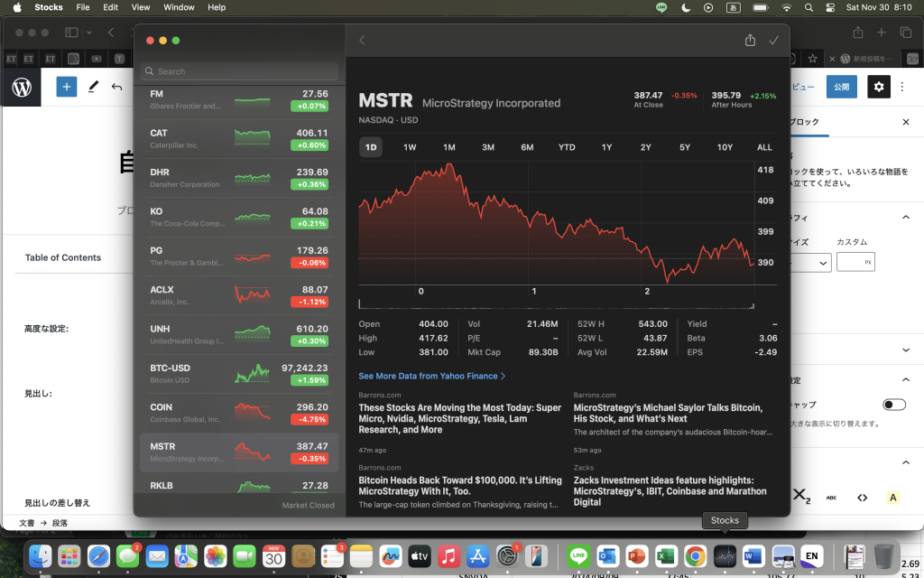The image size is (924, 578).
Task: Select BTC-USD in the watchlist
Action: pos(239,374)
